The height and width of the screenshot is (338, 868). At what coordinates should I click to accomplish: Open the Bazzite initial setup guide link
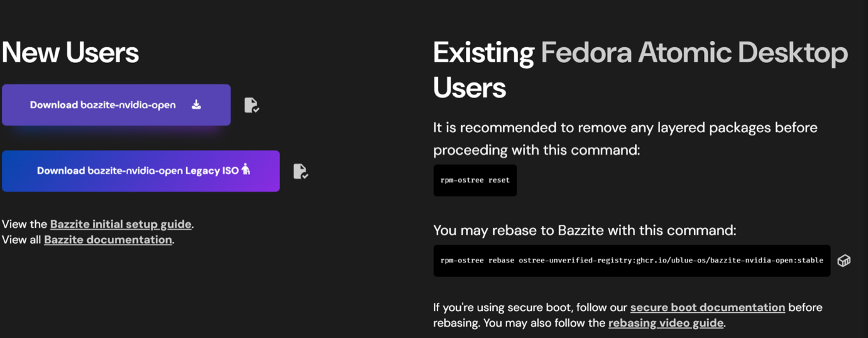(121, 224)
